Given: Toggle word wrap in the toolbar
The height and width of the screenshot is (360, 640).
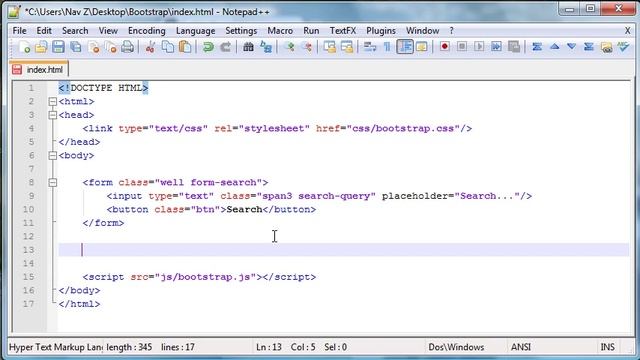Looking at the screenshot, I should click(x=370, y=47).
